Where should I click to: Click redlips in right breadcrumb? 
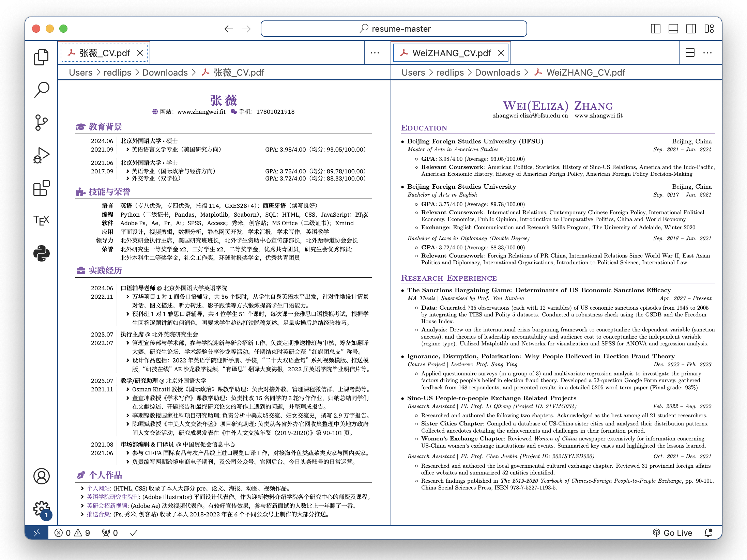(450, 73)
